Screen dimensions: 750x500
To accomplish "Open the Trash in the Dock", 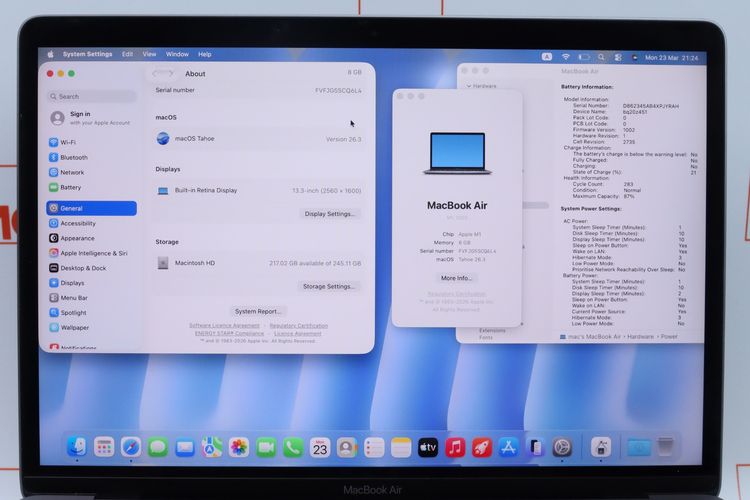I will click(665, 447).
